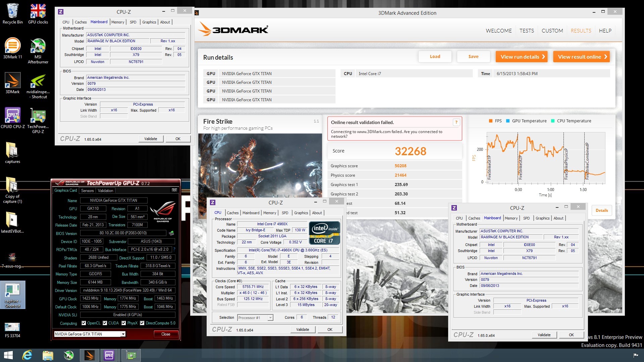The image size is (644, 362).
Task: Open Memory tab in top-left CPU-Z window
Action: click(118, 22)
